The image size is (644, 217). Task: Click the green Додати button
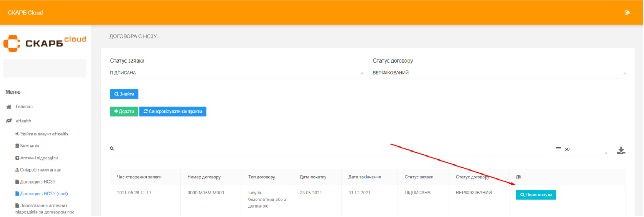124,112
